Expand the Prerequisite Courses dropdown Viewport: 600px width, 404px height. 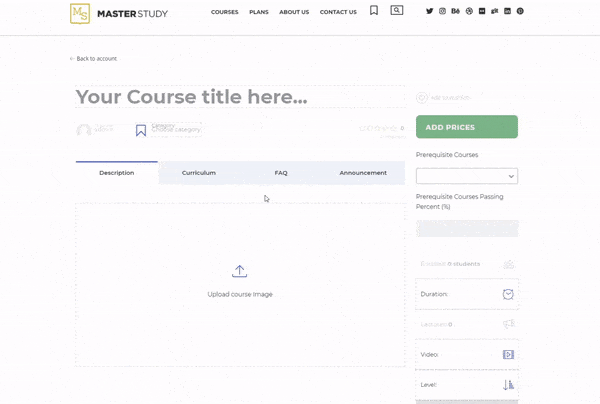(x=467, y=176)
